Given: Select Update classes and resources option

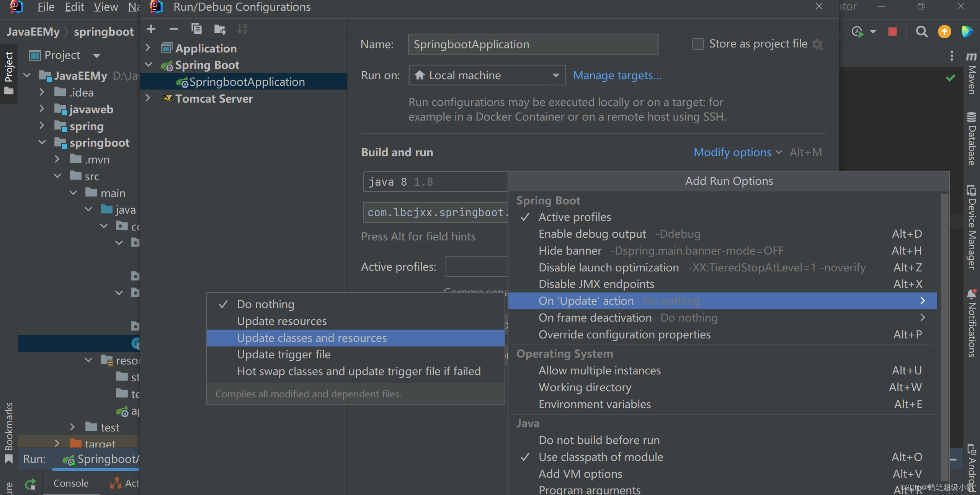Looking at the screenshot, I should pyautogui.click(x=312, y=338).
